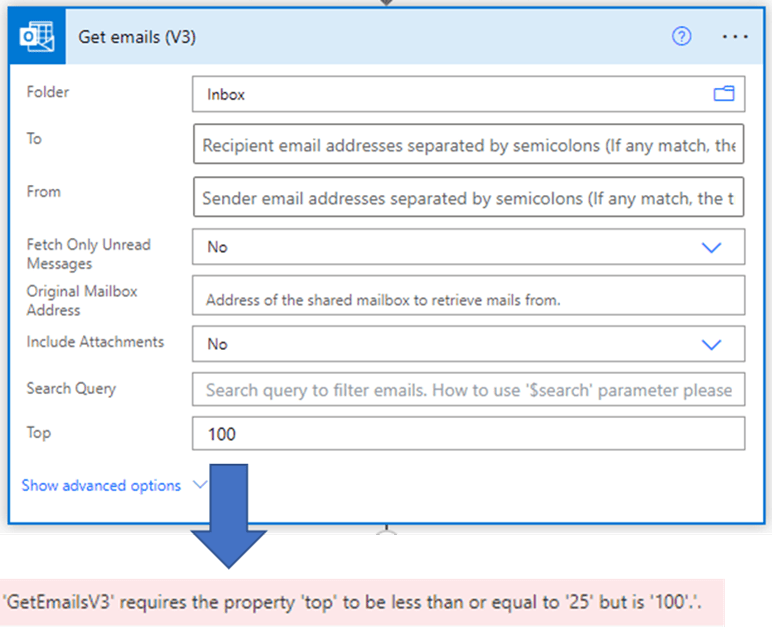772x627 pixels.
Task: Click the Outlook connector icon
Action: pyautogui.click(x=37, y=36)
